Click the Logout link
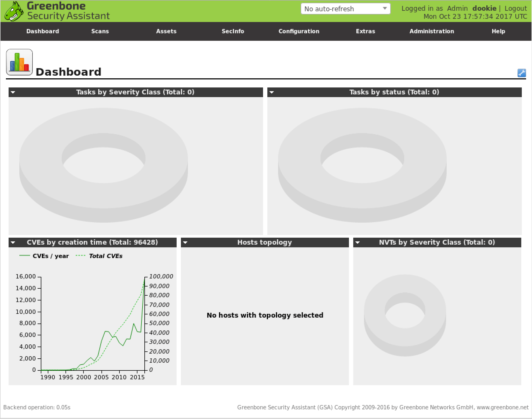 point(516,9)
